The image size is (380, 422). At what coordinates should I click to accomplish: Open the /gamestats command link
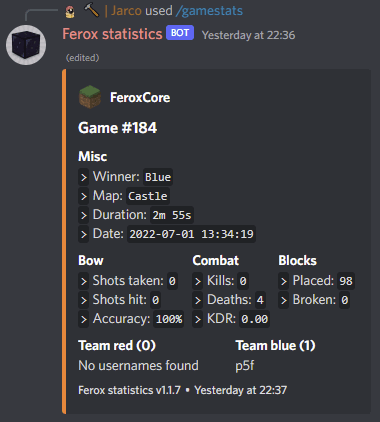pos(209,11)
